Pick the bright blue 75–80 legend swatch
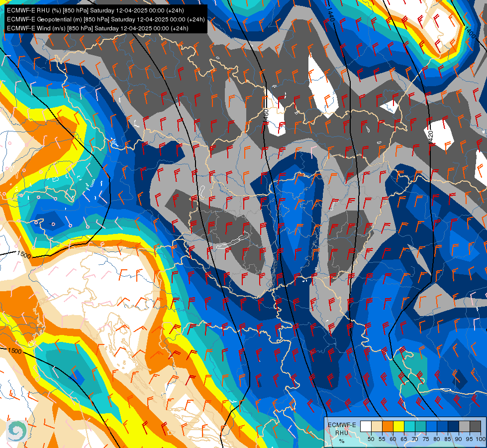 coord(432,426)
